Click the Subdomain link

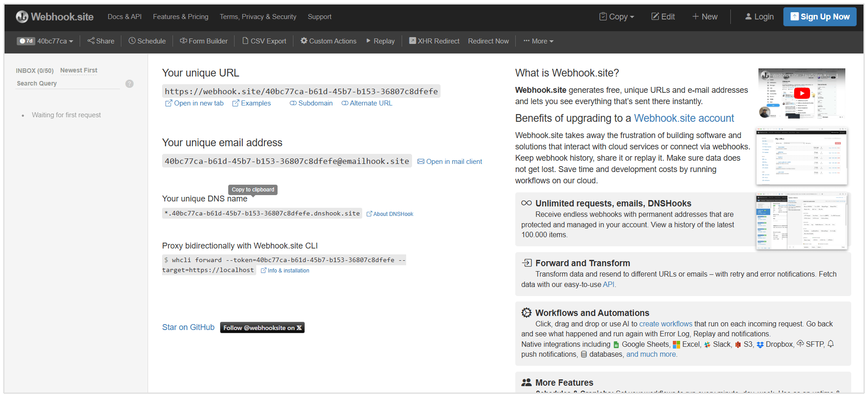(x=311, y=103)
